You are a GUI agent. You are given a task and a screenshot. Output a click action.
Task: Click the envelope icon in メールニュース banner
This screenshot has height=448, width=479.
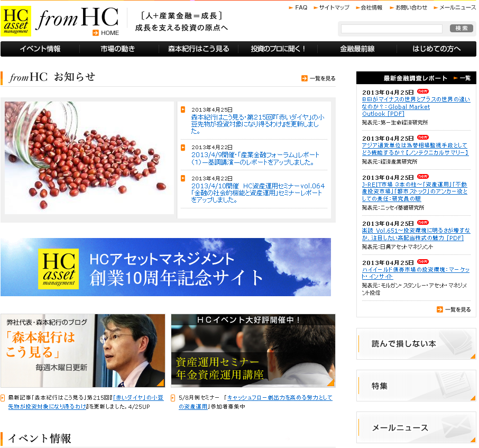(455, 427)
